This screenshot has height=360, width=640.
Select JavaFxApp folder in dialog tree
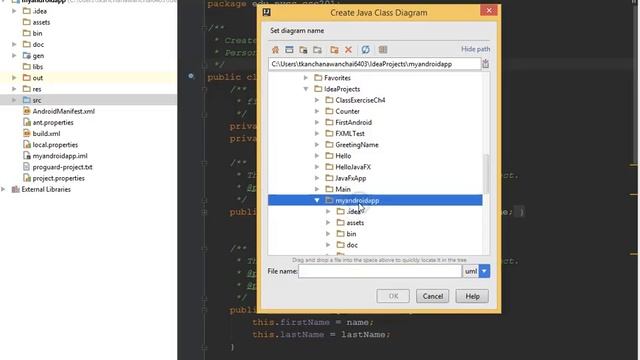click(351, 178)
